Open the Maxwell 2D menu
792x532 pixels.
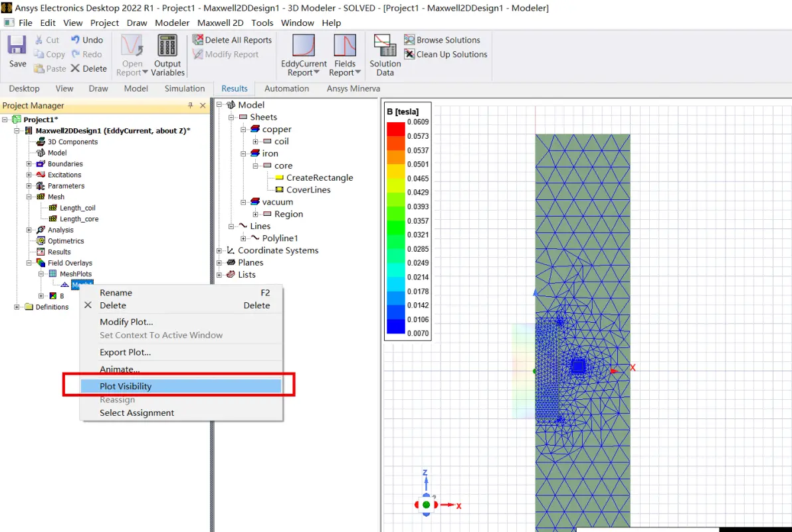point(220,23)
